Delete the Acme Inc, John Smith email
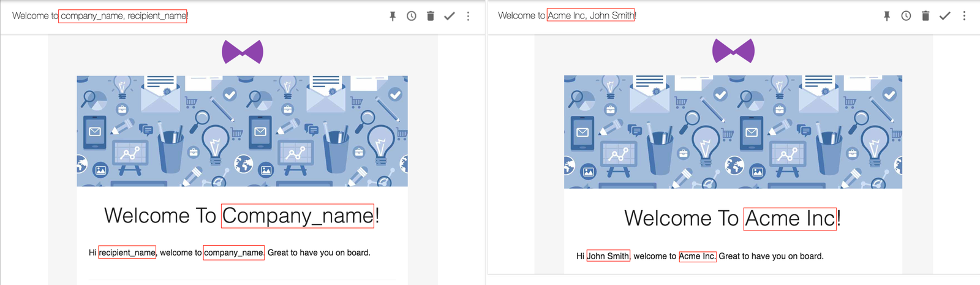 tap(925, 16)
